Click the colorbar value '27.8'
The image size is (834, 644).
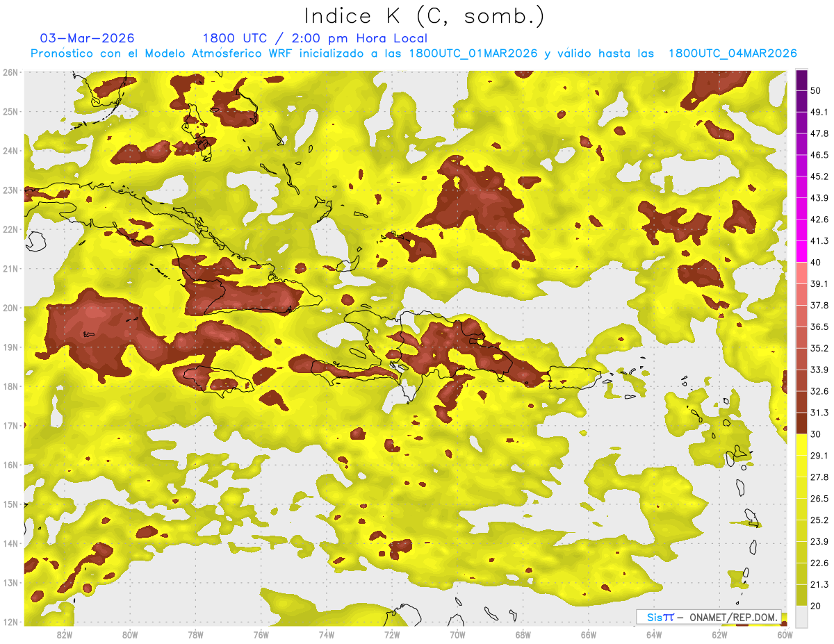pyautogui.click(x=819, y=477)
